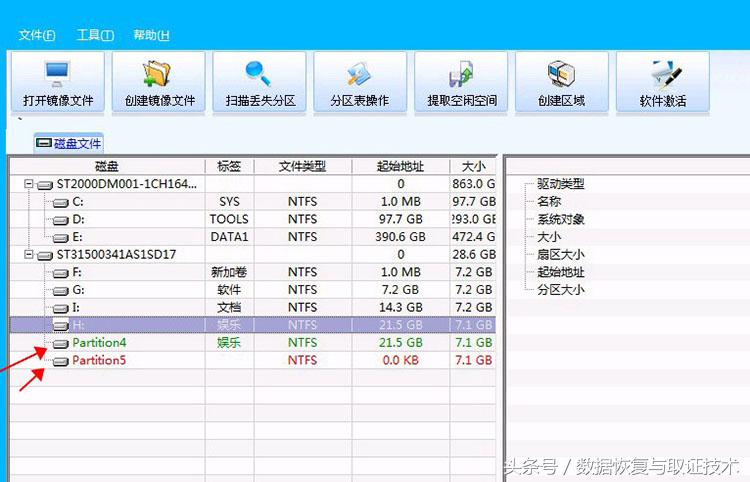The image size is (750, 482).
Task: Sort by the 标签 column header
Action: coord(229,166)
